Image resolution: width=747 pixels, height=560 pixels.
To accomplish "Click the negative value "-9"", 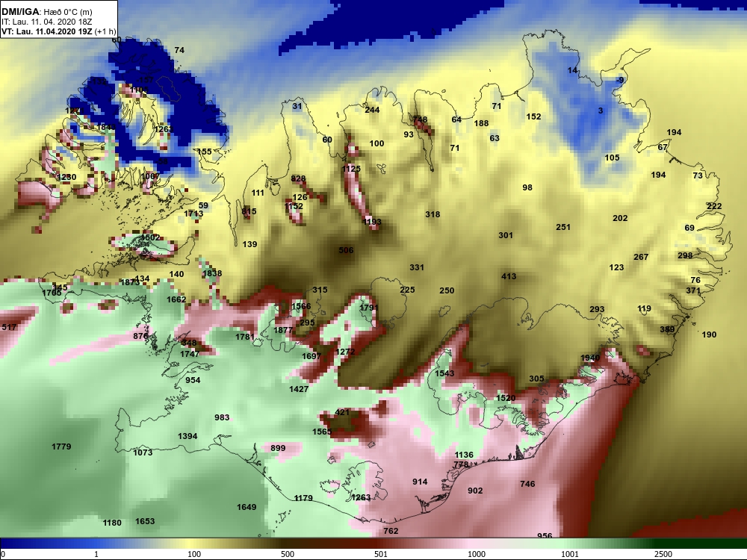I will click(619, 80).
